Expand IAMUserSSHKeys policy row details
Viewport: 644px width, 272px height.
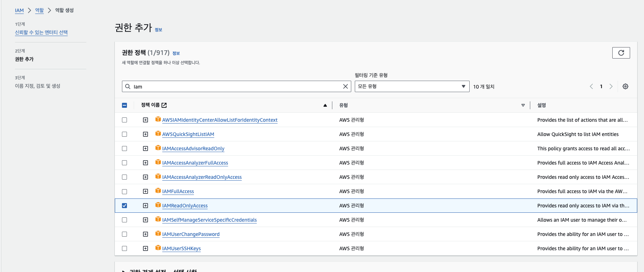[x=145, y=248]
